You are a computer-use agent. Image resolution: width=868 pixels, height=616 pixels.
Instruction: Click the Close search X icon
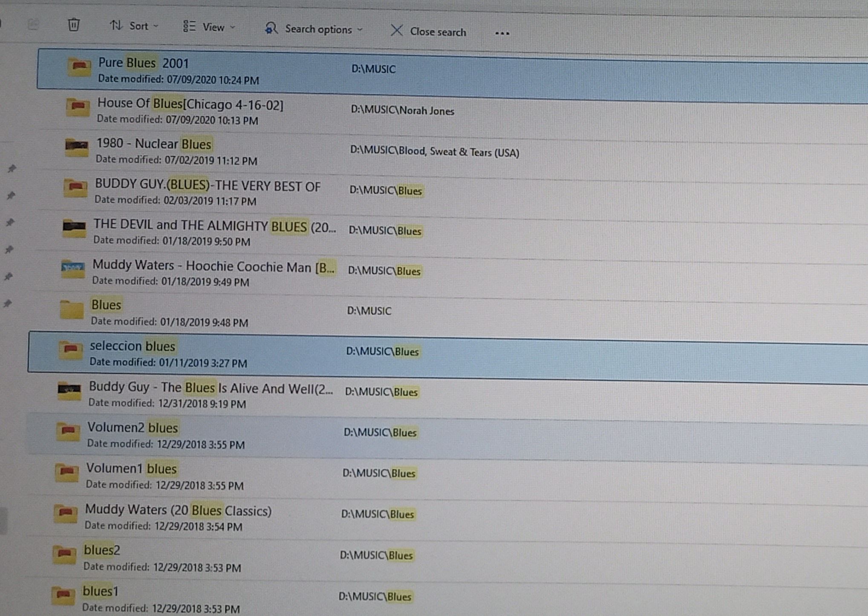(397, 30)
